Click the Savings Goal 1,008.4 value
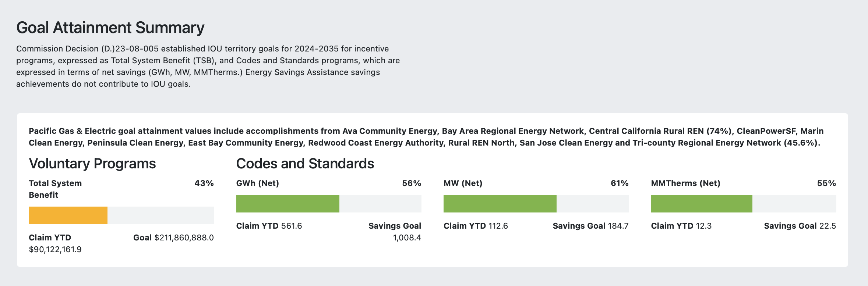 pyautogui.click(x=407, y=238)
